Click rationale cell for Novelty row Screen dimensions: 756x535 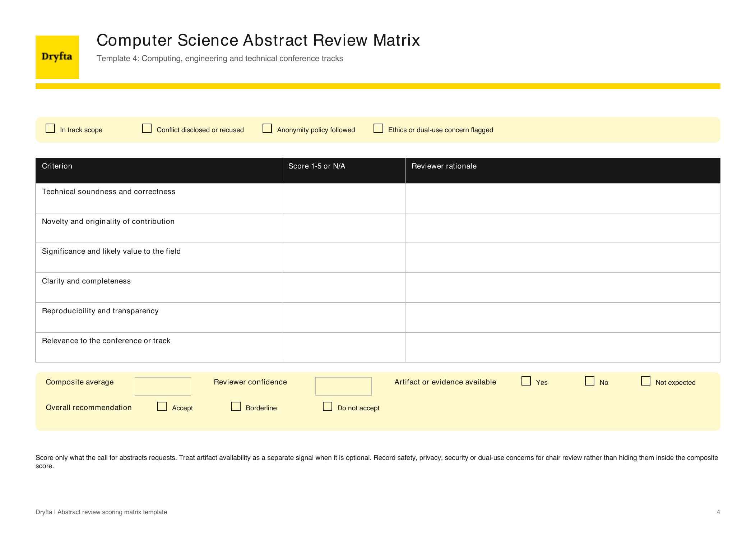pyautogui.click(x=563, y=228)
